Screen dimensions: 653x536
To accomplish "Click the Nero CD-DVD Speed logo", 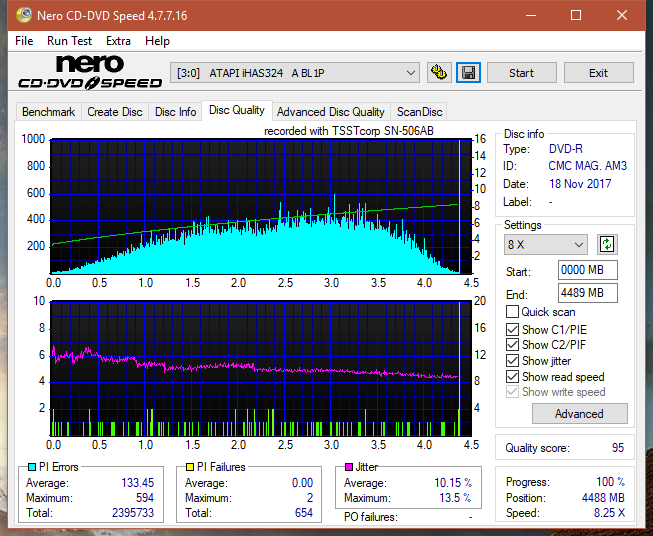I will click(90, 73).
